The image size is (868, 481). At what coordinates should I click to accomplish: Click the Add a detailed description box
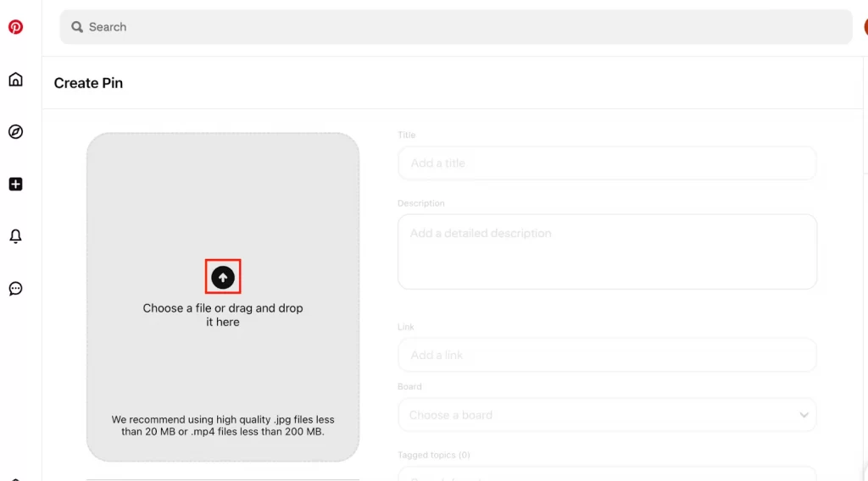pos(607,252)
